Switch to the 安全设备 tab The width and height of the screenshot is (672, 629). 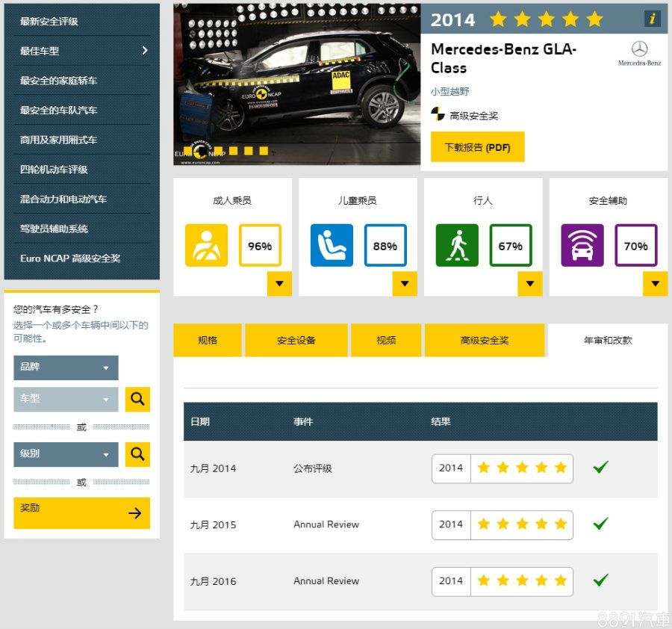296,340
